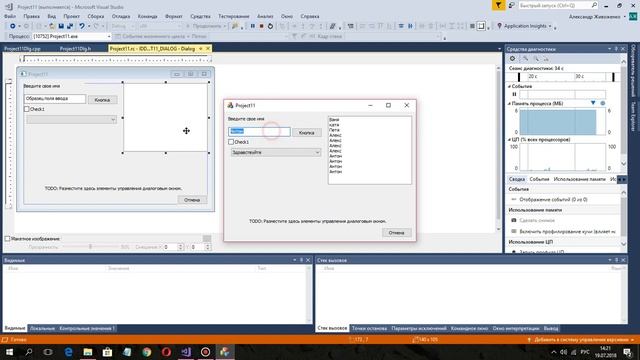Switch to Project11Dlg.cpp tab

22,49
